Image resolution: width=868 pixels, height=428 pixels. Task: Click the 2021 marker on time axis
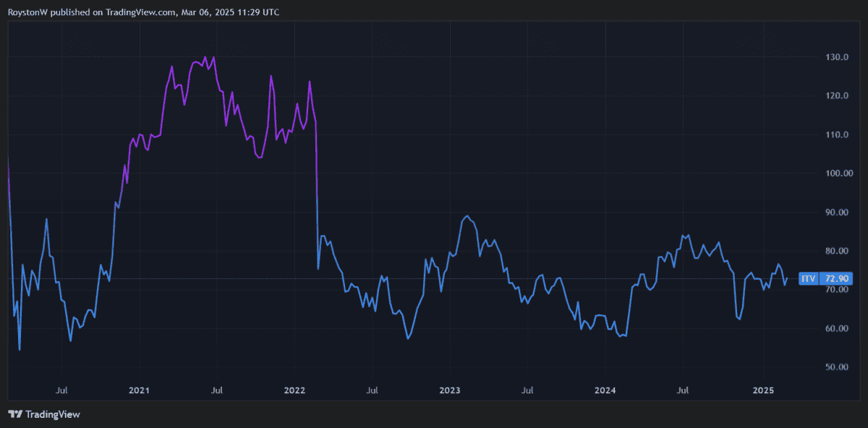139,390
